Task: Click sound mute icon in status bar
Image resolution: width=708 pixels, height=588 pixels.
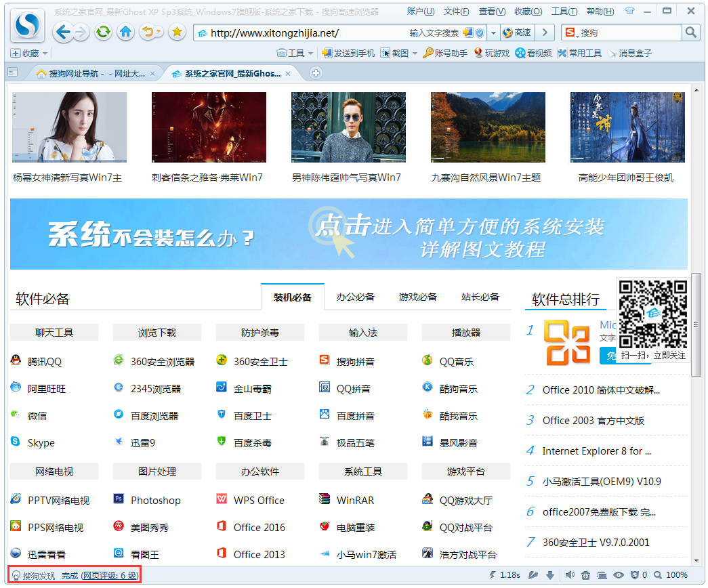Action: coord(570,574)
